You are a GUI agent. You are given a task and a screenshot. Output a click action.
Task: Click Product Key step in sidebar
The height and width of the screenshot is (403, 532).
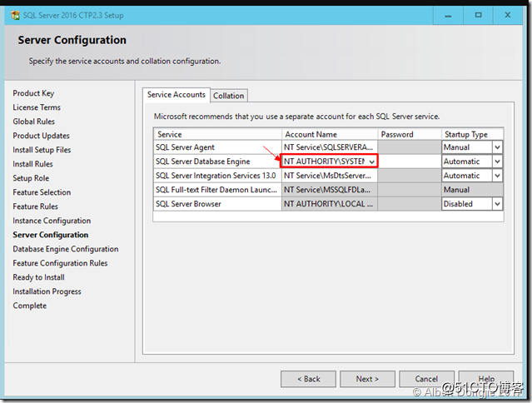click(x=33, y=93)
